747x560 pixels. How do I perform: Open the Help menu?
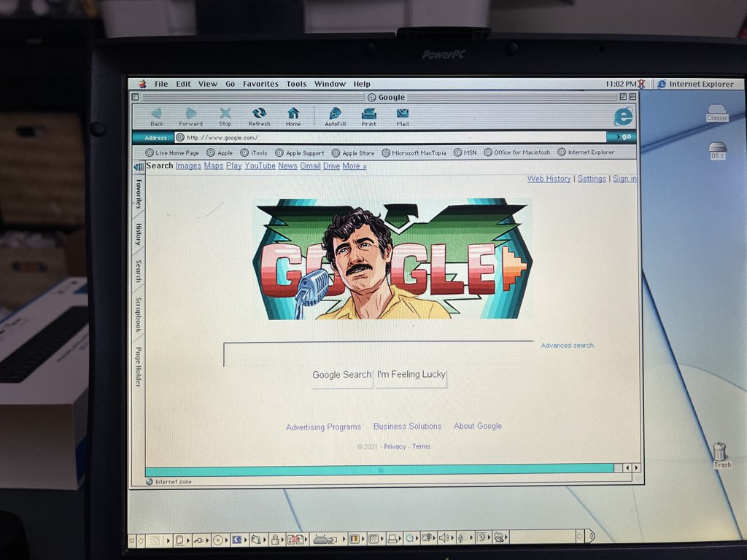point(362,84)
